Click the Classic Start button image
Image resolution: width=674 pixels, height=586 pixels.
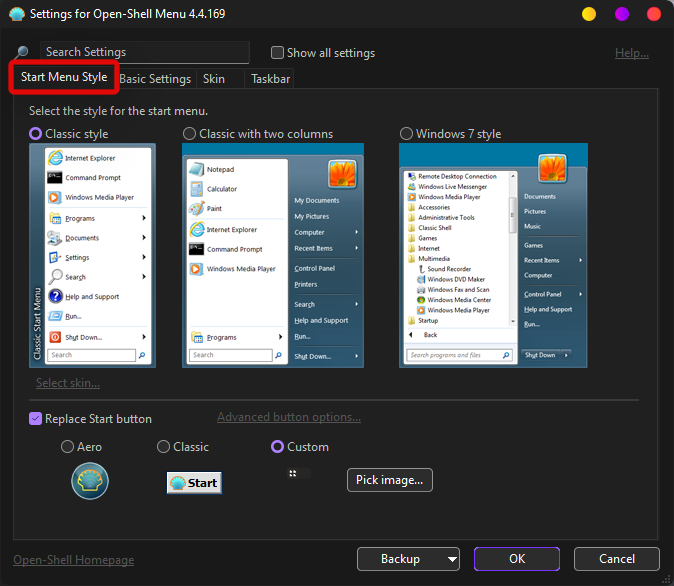(x=194, y=482)
